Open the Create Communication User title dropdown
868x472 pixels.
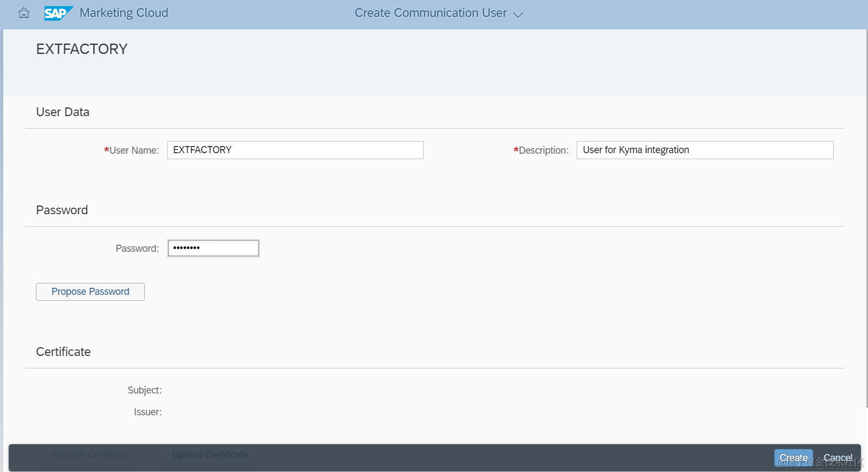coord(438,13)
